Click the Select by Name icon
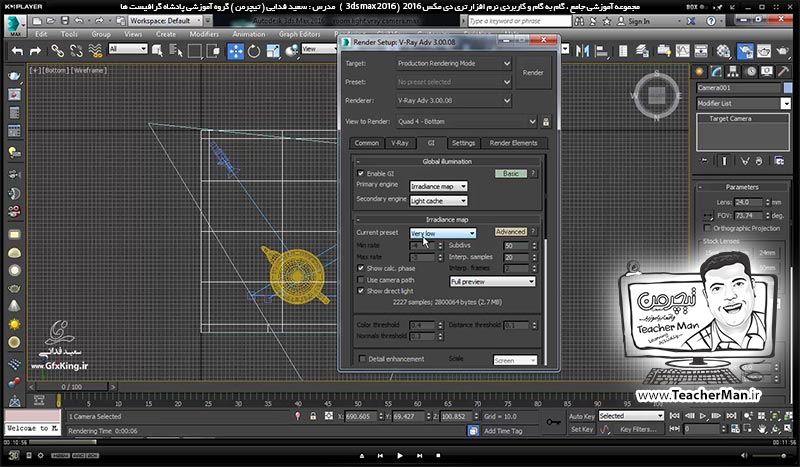800x467 pixels. pyautogui.click(x=176, y=51)
